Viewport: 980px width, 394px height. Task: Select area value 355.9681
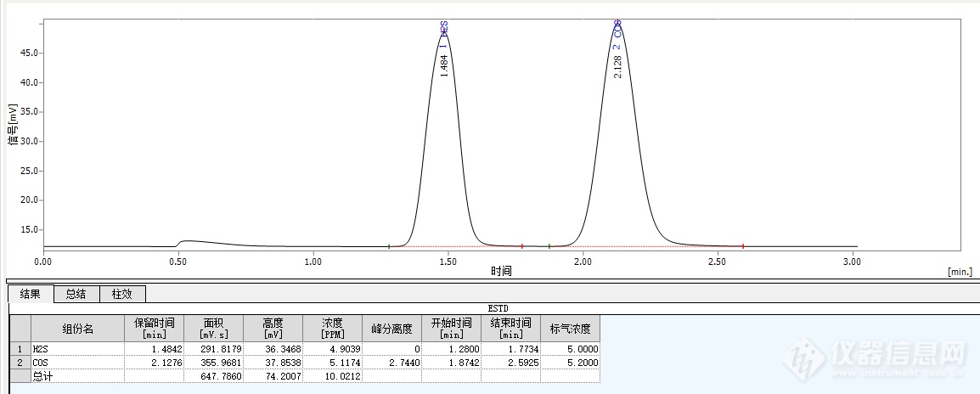tap(213, 362)
